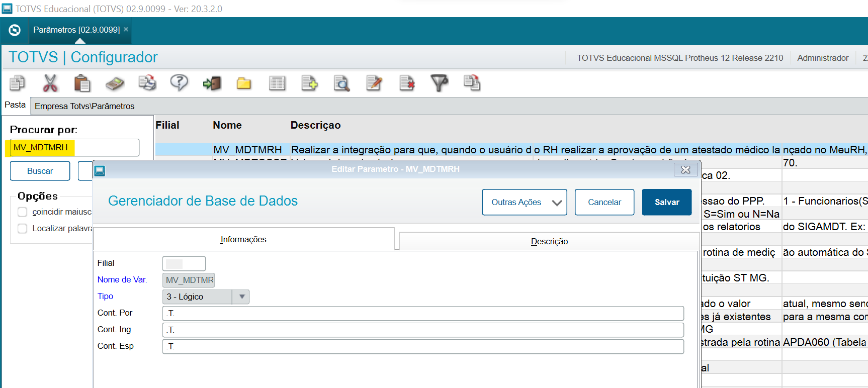Click the Gerenciador de Base de Dados heading
Viewport: 868px width, 388px height.
click(x=203, y=201)
